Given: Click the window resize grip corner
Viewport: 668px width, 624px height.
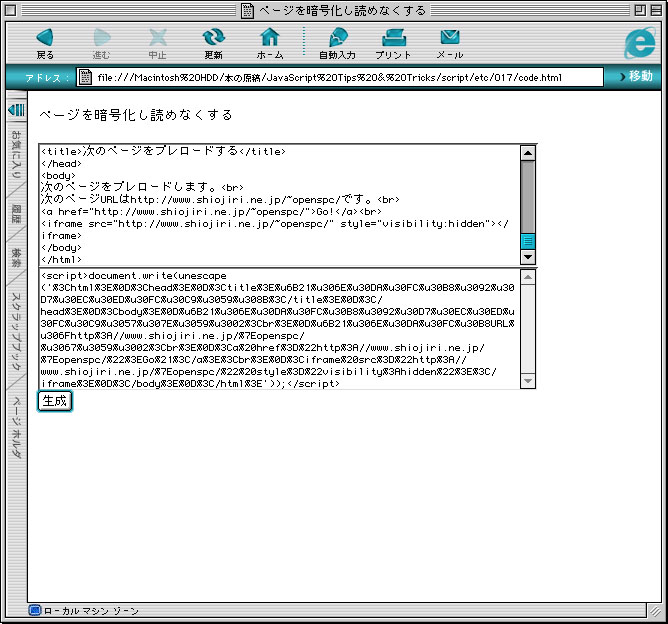Looking at the screenshot, I should click(655, 611).
